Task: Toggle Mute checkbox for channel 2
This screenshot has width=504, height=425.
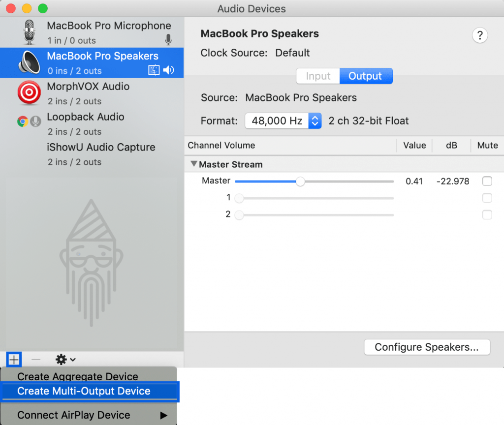Action: click(487, 214)
